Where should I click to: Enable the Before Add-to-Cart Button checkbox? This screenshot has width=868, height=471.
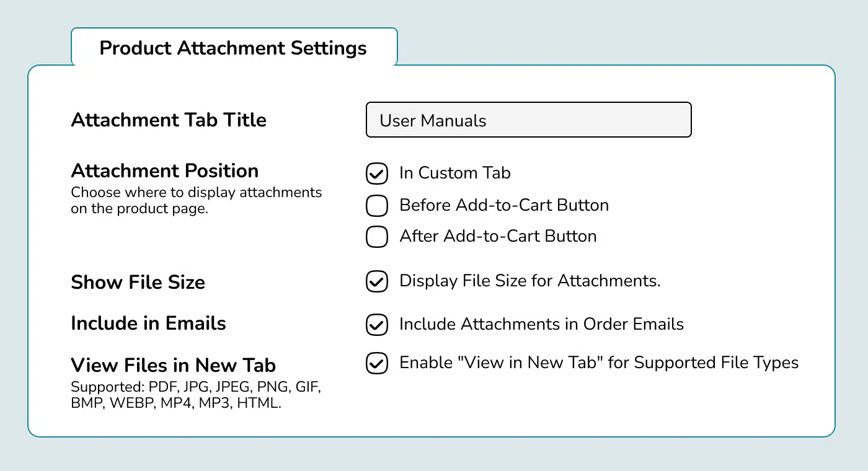(377, 206)
